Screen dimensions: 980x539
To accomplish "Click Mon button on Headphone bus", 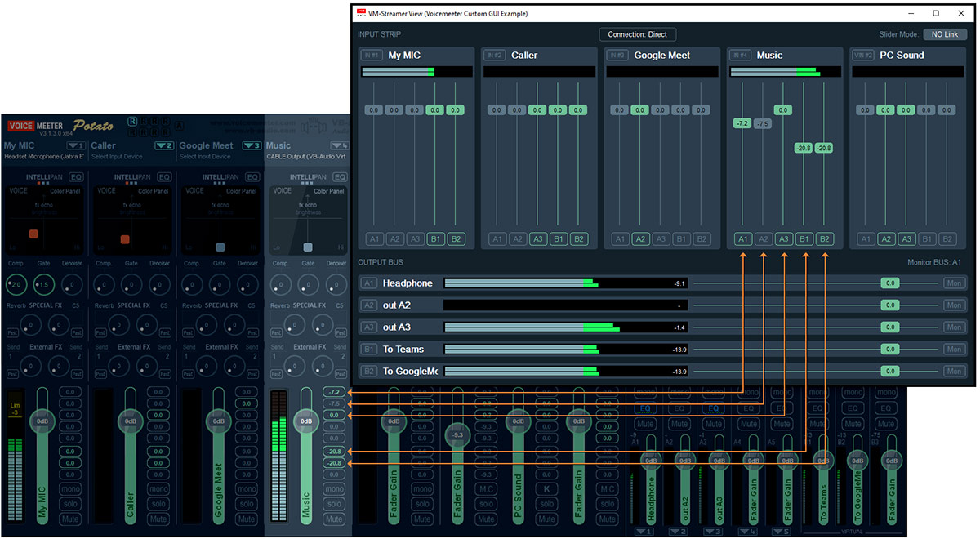I will 954,283.
